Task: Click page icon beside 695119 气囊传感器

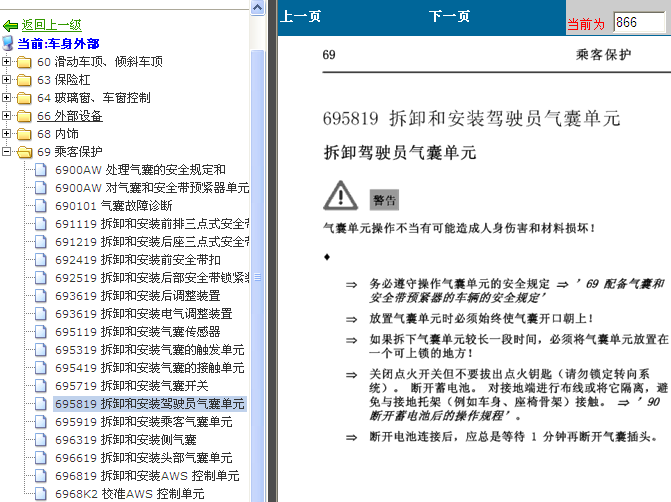Action: coord(41,332)
